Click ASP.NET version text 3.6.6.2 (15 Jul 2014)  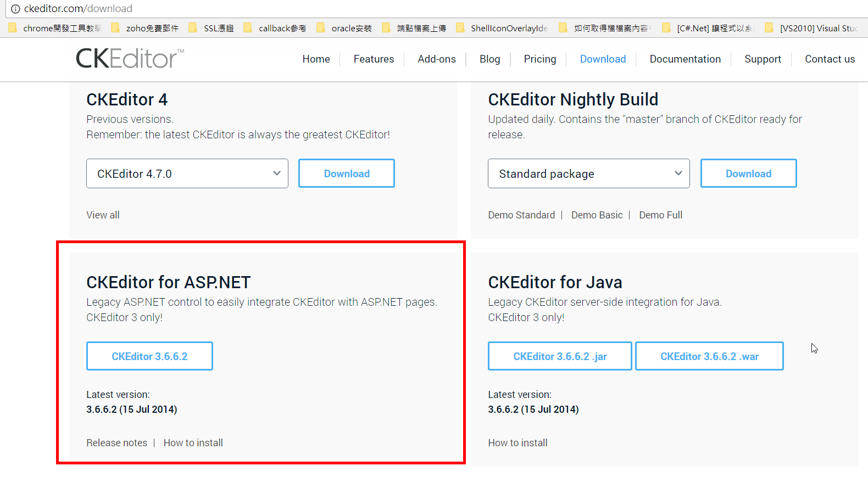(131, 409)
